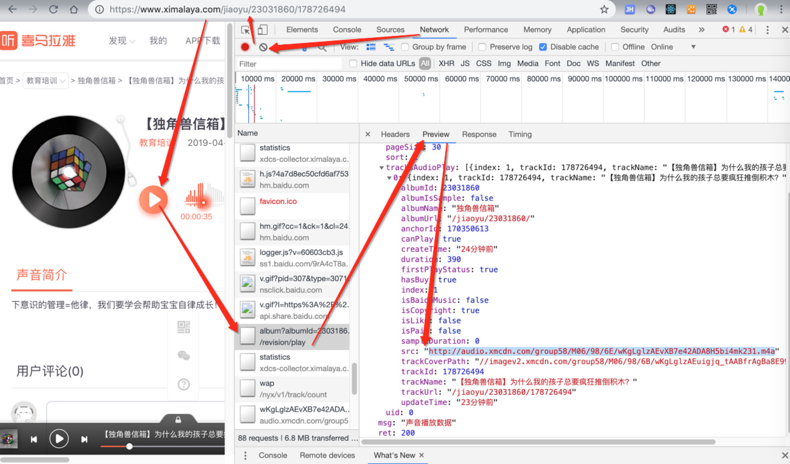Viewport: 790px width, 464px height.
Task: Open help question mark icon
Action: click(184, 385)
